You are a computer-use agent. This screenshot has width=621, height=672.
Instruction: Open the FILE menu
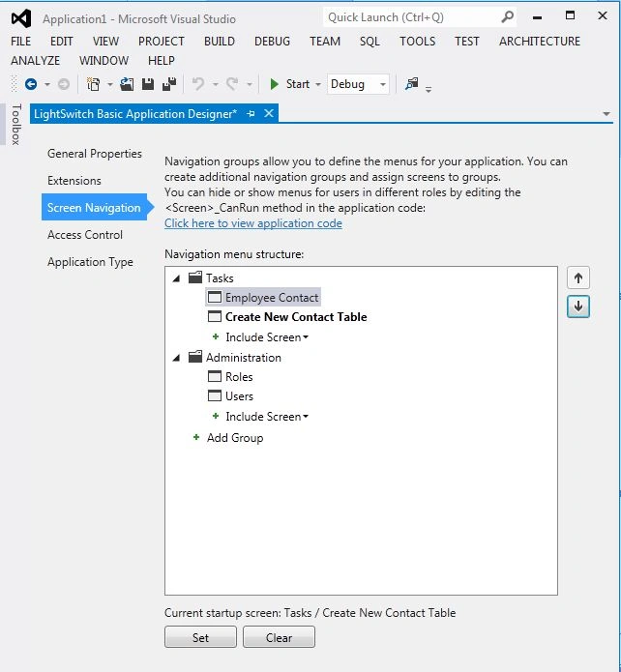coord(20,42)
